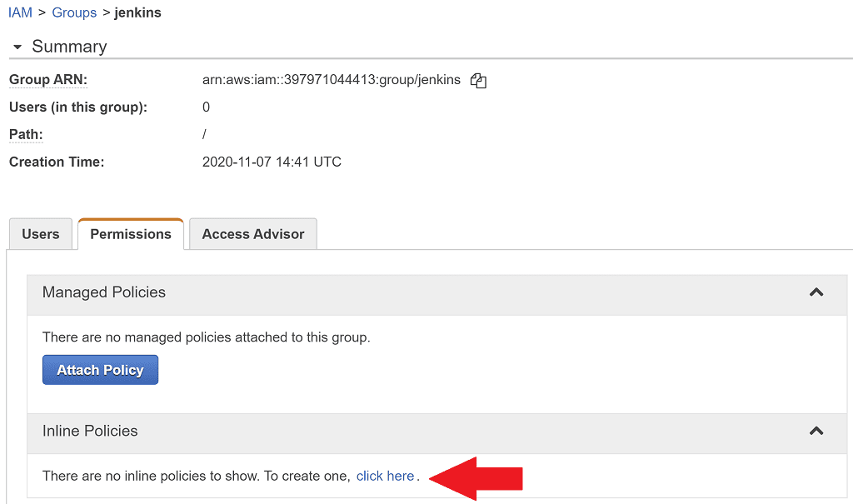The width and height of the screenshot is (853, 504).
Task: Open the Access Advisor tab
Action: (252, 234)
